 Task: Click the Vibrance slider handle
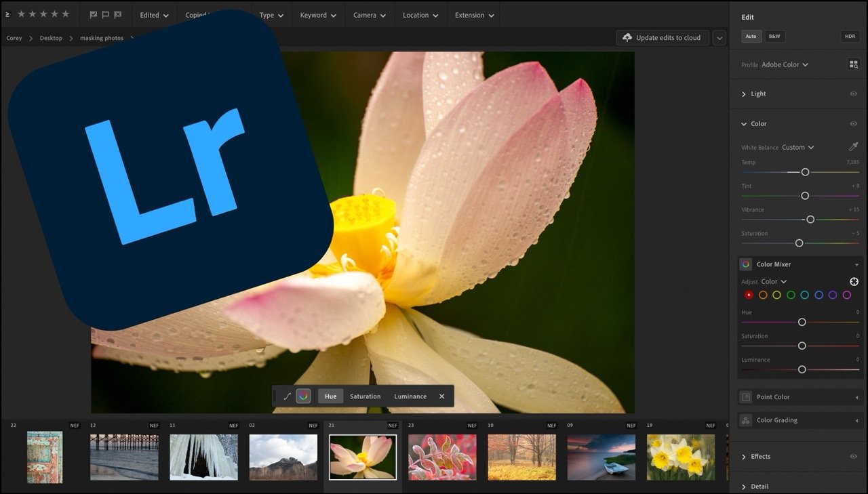point(810,220)
